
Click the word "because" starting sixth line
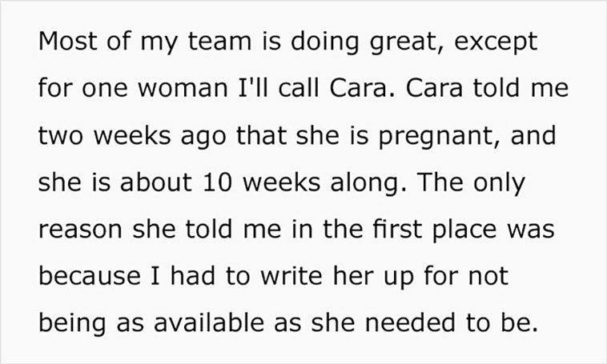pyautogui.click(x=90, y=275)
